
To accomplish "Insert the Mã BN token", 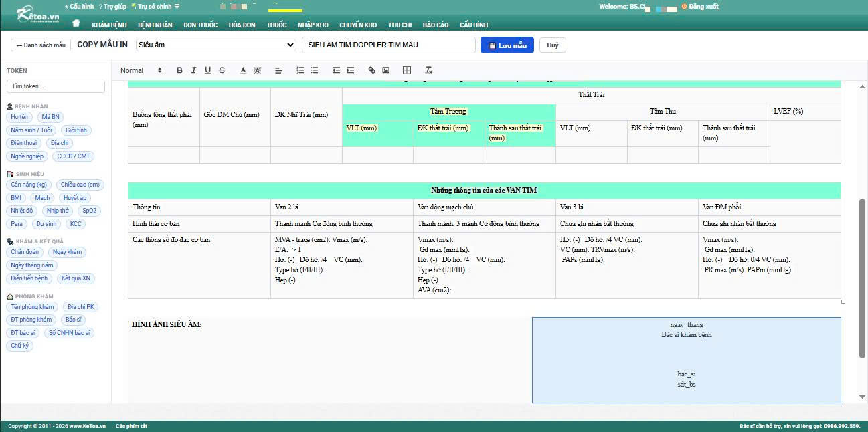I will tap(51, 117).
